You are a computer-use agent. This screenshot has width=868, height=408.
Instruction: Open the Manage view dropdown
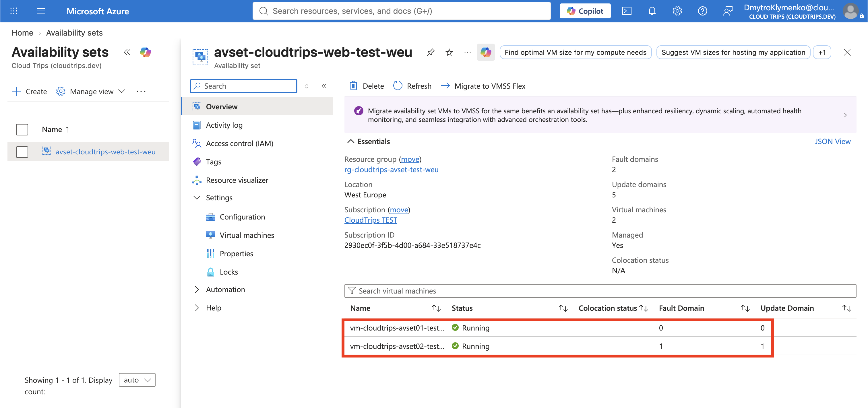[91, 91]
